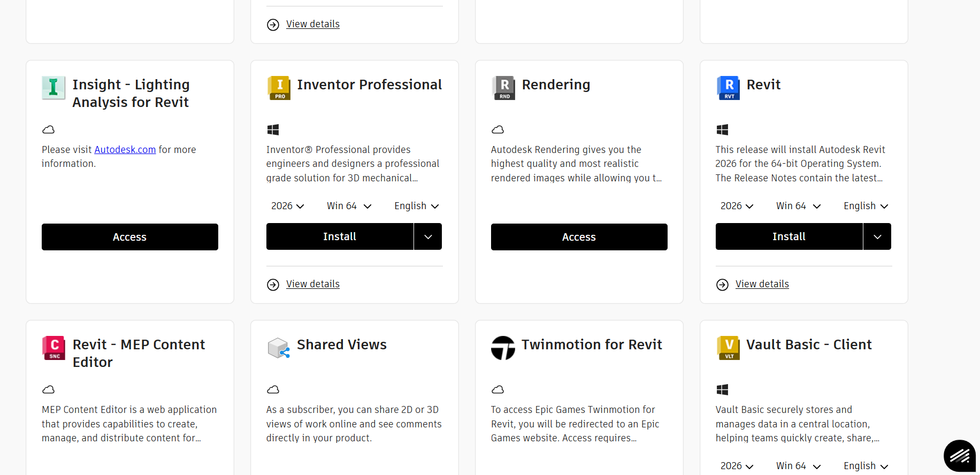Screen dimensions: 980x475
Task: Open Inventor Professional version year dropdown
Action: (x=287, y=206)
